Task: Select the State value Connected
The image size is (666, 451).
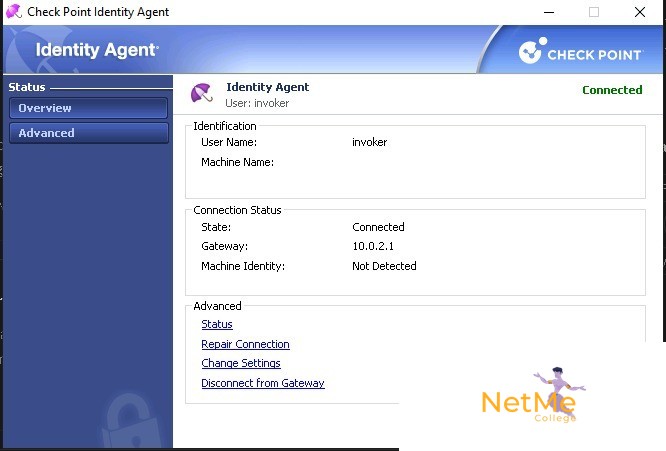Action: [x=378, y=227]
